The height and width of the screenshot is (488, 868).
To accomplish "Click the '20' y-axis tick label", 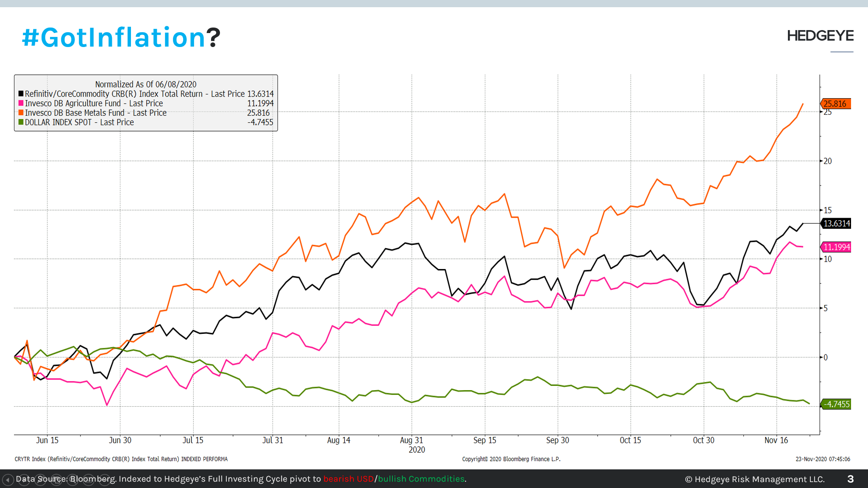I will tap(828, 161).
